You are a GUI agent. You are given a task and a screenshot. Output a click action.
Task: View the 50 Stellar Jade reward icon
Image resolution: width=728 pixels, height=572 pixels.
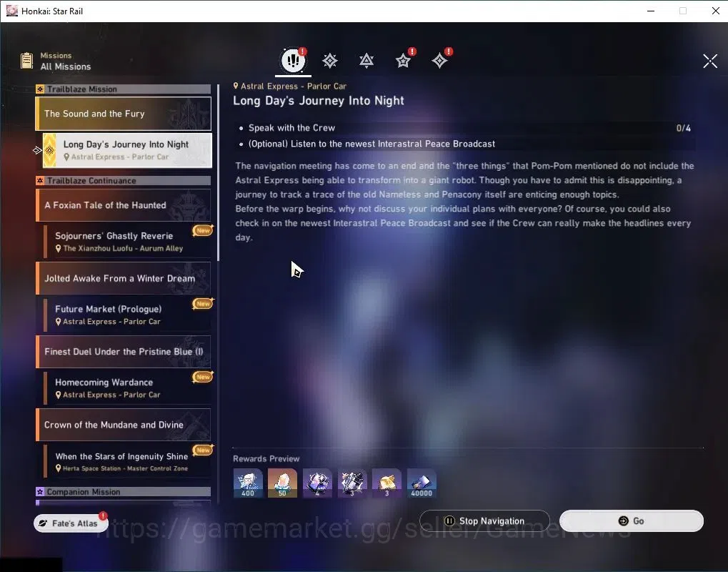(x=282, y=483)
